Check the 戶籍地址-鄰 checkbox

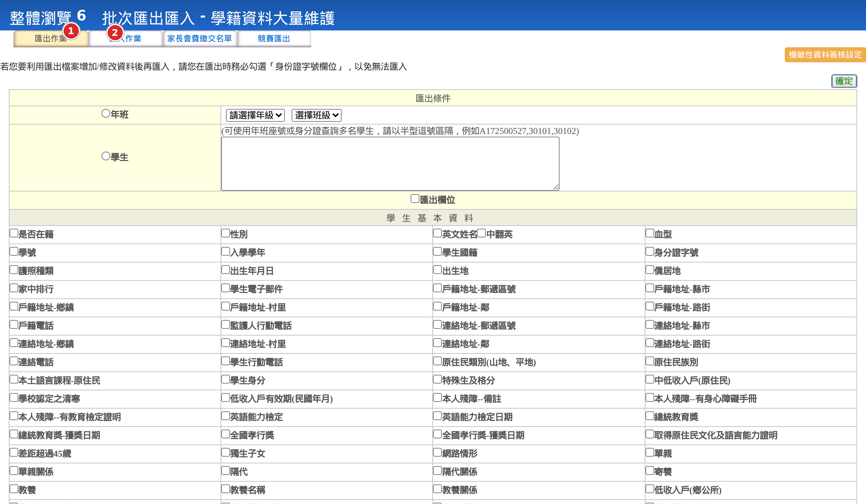click(437, 306)
